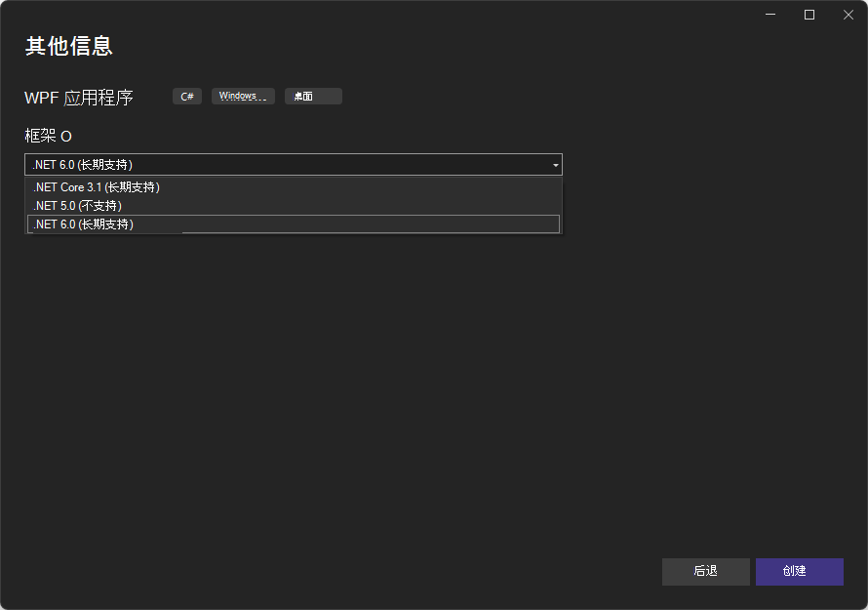868x610 pixels.
Task: Click blank space left of 后退 button
Action: pyautogui.click(x=390, y=572)
